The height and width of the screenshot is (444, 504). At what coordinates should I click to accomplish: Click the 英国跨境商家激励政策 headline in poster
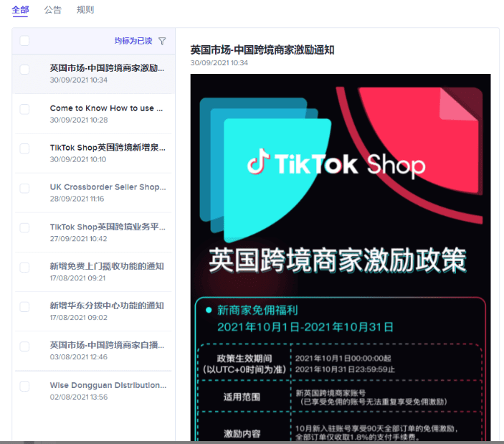coord(338,260)
